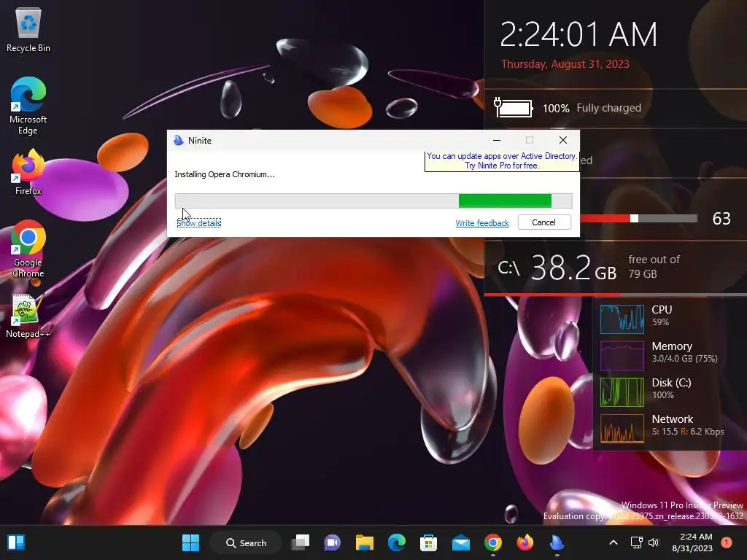Click the 38.2 GB free space text
747x560 pixels.
pyautogui.click(x=573, y=268)
